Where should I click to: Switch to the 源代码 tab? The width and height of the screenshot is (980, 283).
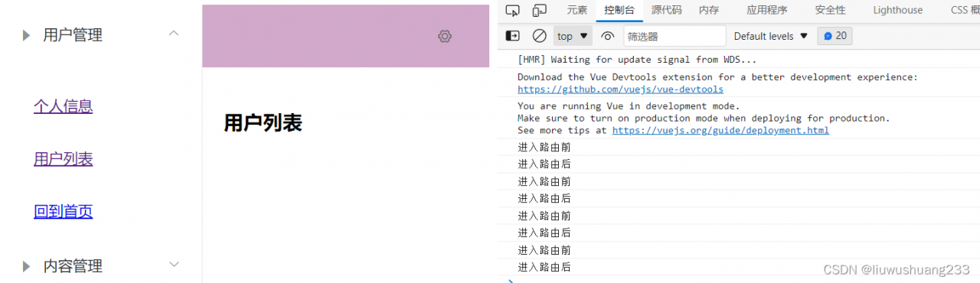pos(667,10)
